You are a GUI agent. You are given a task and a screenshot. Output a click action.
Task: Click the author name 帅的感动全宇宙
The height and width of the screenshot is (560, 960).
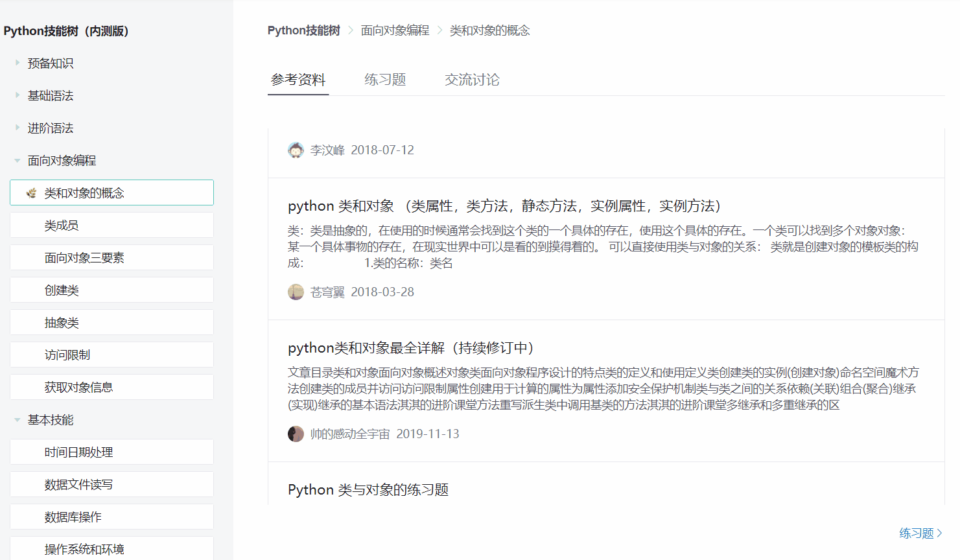[x=350, y=434]
